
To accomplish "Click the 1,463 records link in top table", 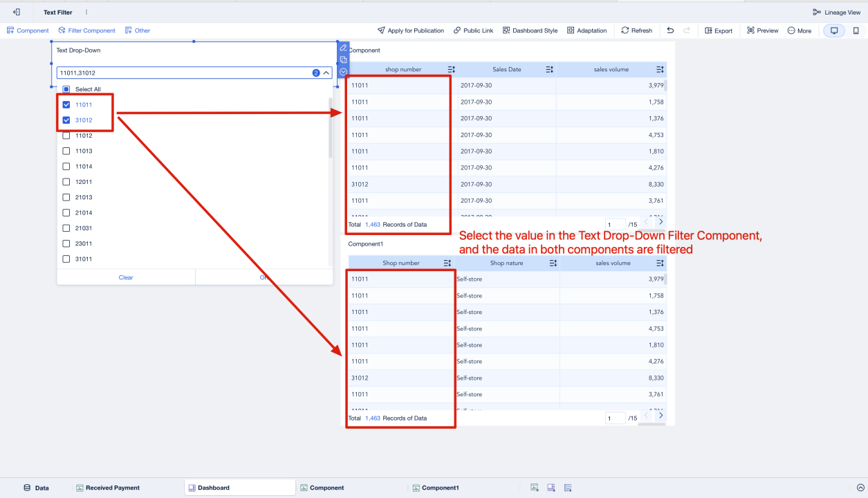I will tap(373, 225).
